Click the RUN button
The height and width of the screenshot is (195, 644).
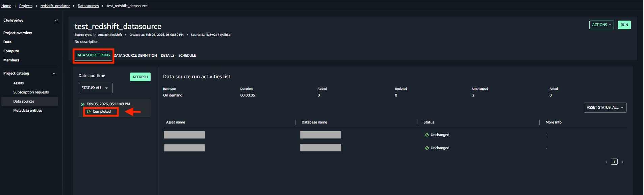[x=624, y=25]
